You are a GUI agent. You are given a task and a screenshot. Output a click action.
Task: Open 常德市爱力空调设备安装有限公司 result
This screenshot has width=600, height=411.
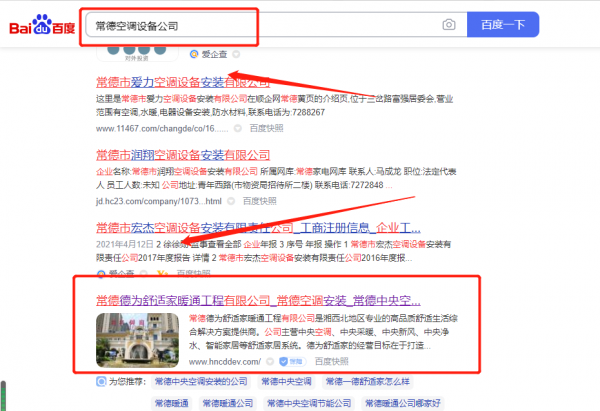pos(182,82)
